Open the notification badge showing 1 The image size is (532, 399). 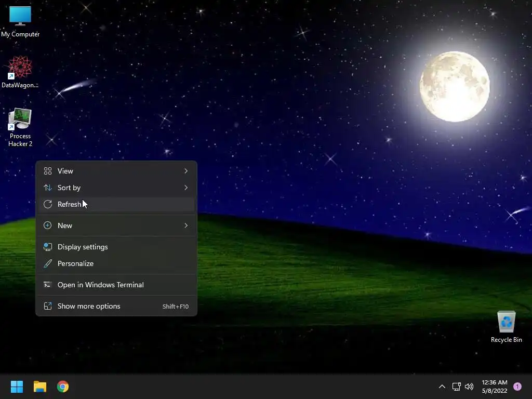tap(517, 387)
